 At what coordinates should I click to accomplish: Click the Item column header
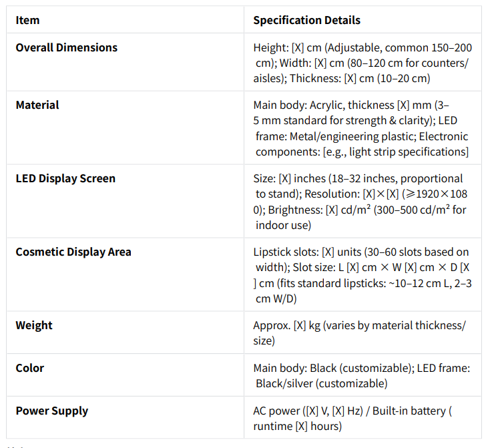tap(27, 20)
